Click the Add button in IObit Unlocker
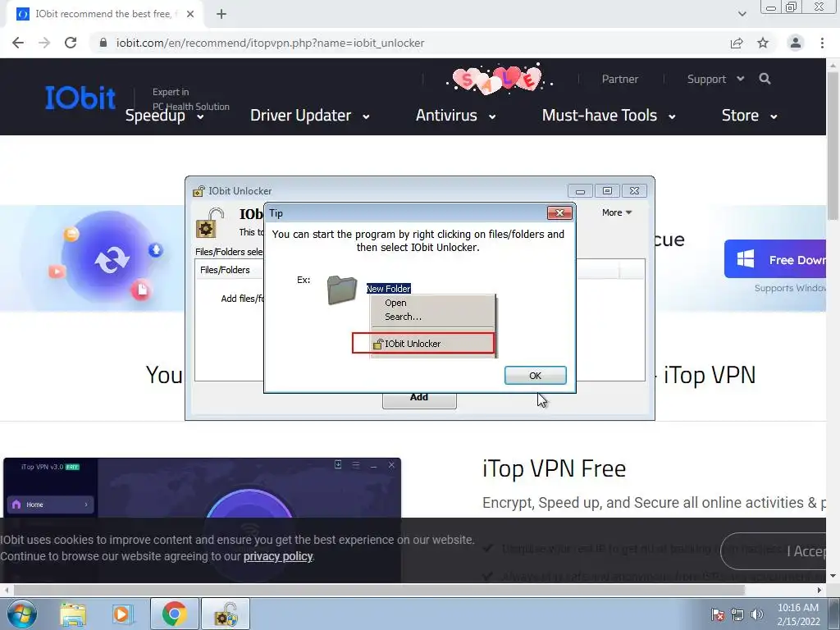 (419, 398)
